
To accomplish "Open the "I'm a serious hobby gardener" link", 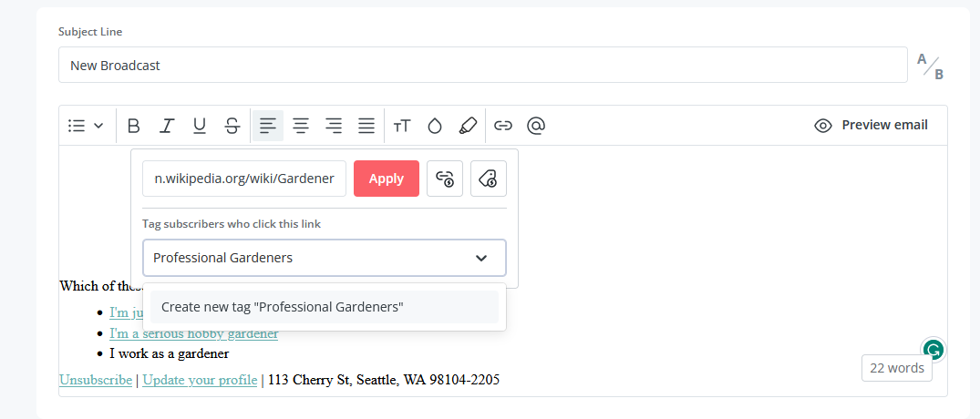I will point(194,333).
